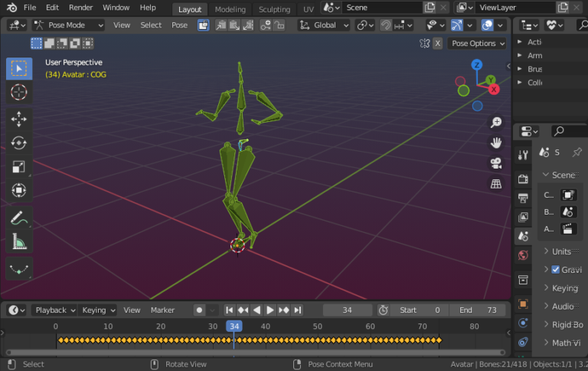The image size is (588, 371).
Task: Toggle auto keying record button
Action: coord(199,310)
